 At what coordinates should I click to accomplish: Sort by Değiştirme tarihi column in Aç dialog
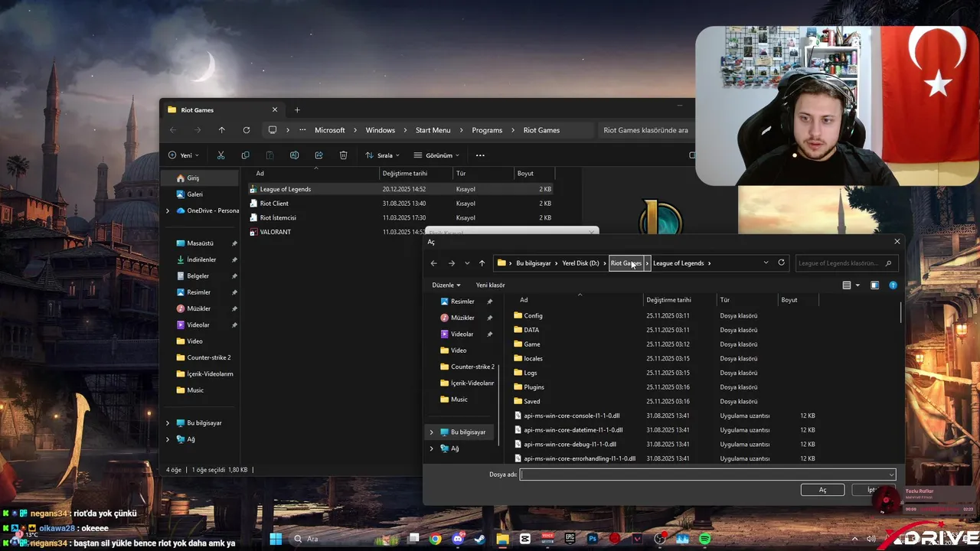[x=678, y=300]
